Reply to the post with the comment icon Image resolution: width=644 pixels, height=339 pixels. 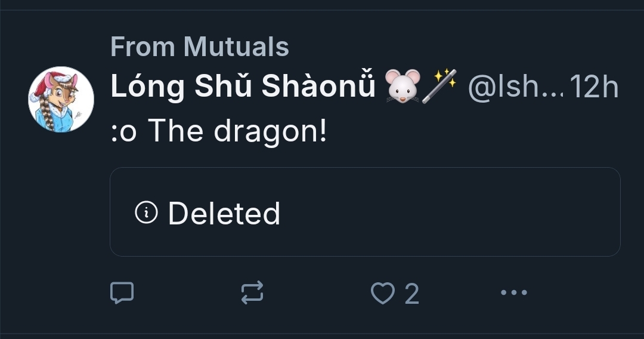tap(122, 293)
